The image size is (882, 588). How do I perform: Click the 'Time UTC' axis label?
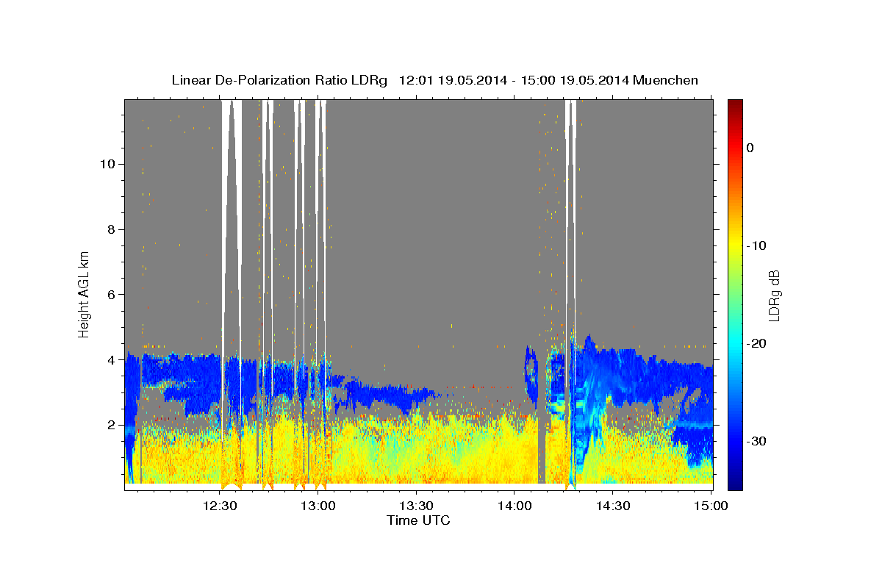click(418, 520)
